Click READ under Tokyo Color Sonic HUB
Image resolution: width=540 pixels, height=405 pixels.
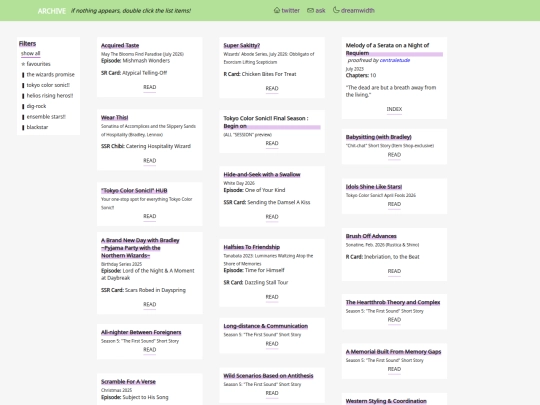pos(149,216)
